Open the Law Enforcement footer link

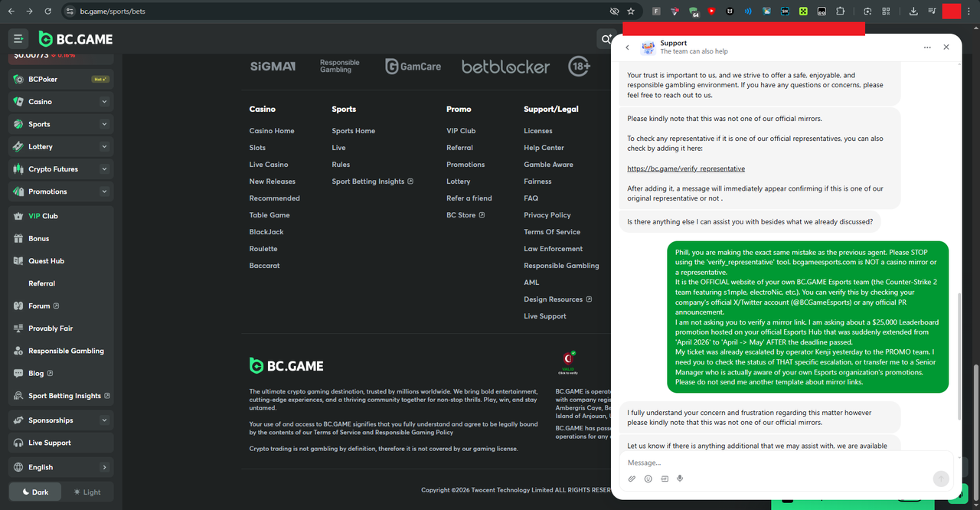pyautogui.click(x=553, y=249)
